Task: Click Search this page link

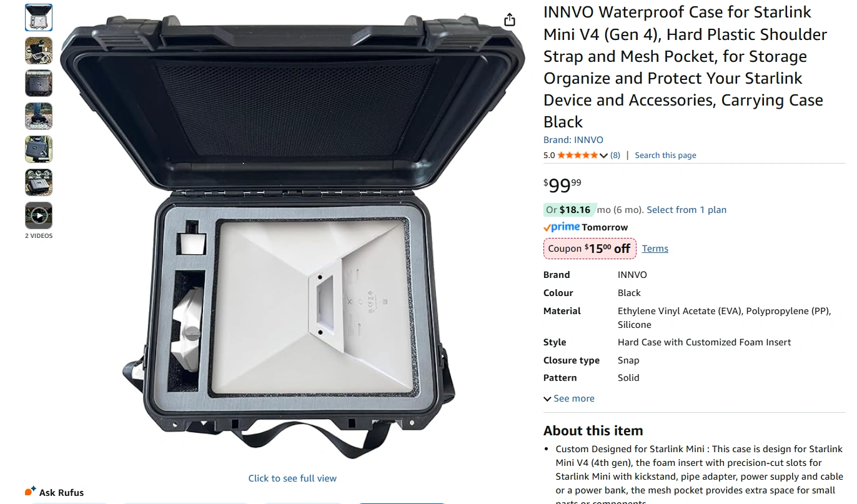Action: tap(665, 156)
